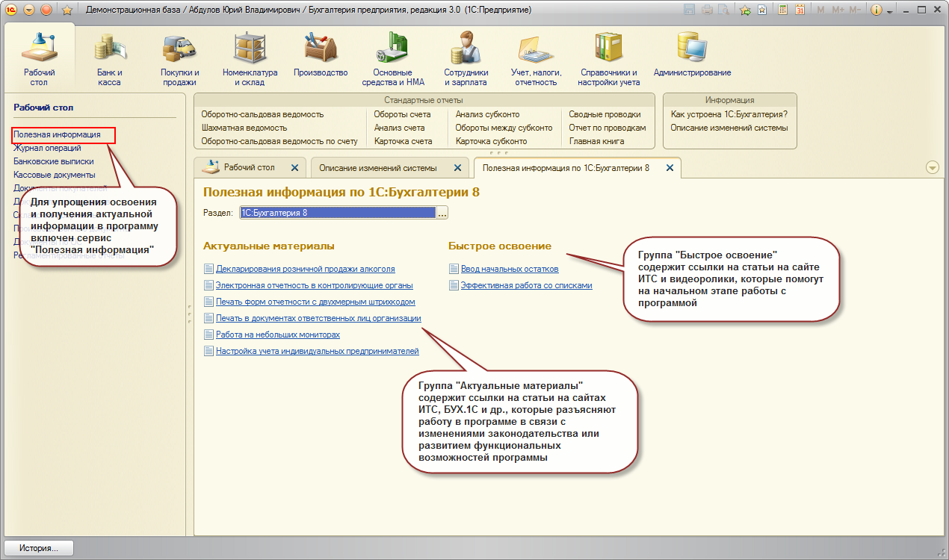The image size is (949, 560).
Task: Close the Описание изменений системы tab
Action: coord(457,168)
